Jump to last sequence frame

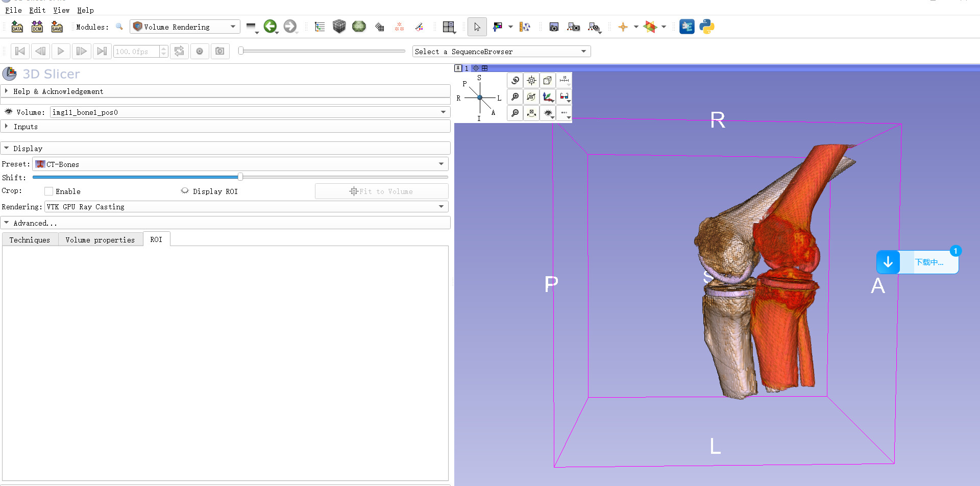click(x=102, y=51)
